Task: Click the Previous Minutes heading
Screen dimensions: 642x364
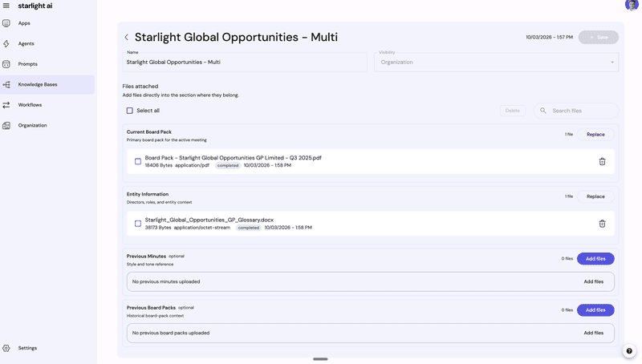Action: tap(146, 257)
